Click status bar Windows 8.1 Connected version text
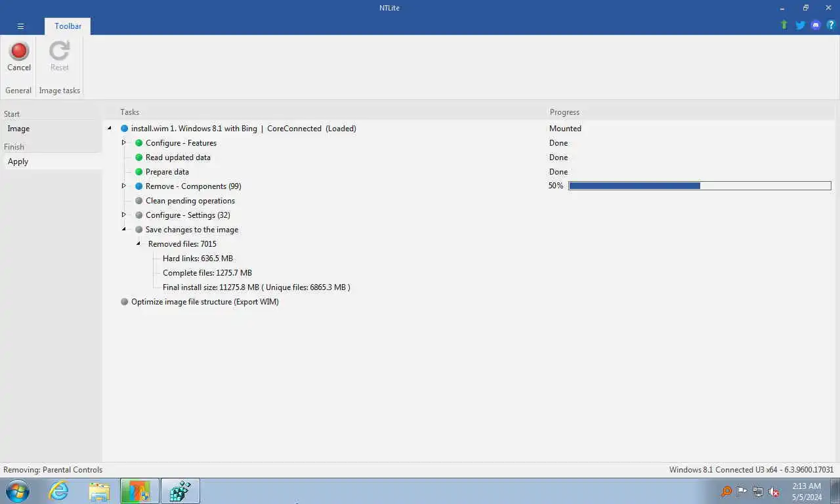Screen dimensions: 840x504 [x=751, y=470]
